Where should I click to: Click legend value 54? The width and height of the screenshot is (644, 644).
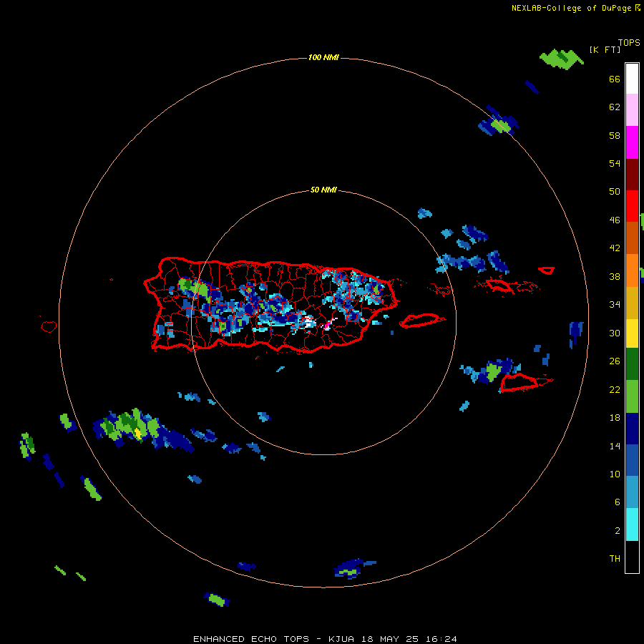point(615,163)
